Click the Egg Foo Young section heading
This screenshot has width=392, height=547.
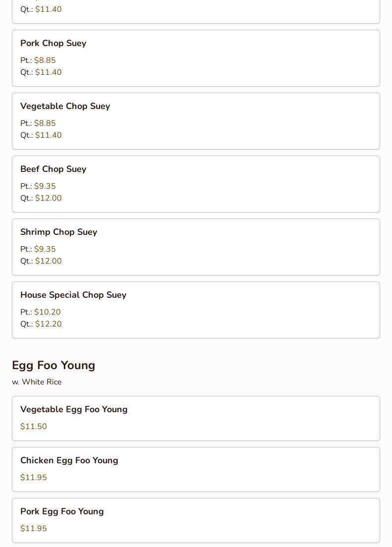point(53,366)
